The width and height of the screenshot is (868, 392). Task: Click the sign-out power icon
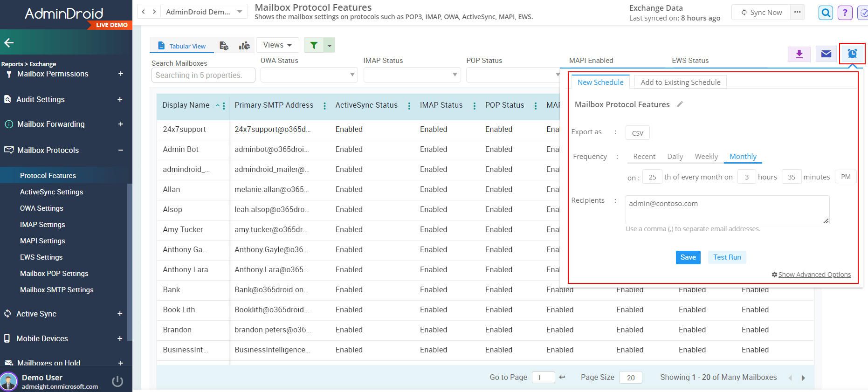pos(117,382)
